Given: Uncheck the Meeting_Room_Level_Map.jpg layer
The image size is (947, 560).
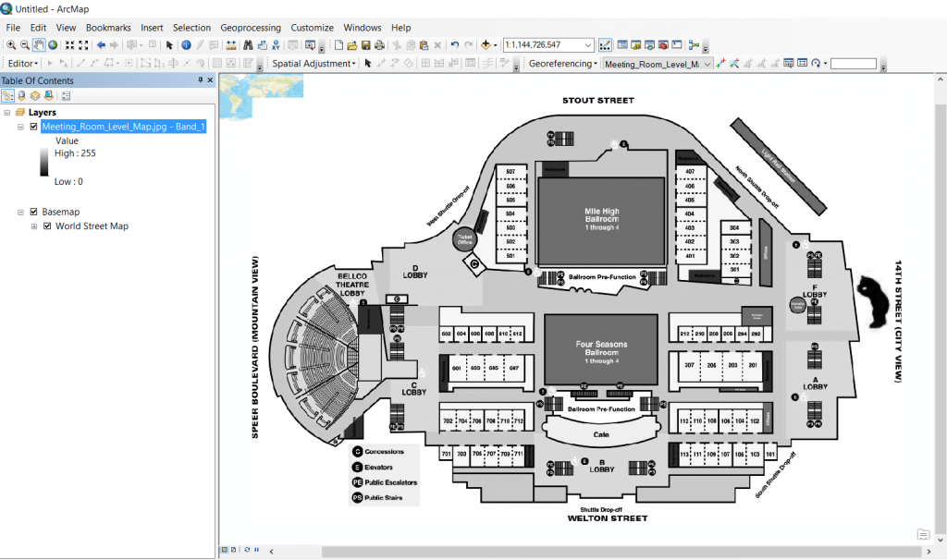Looking at the screenshot, I should [x=32, y=127].
